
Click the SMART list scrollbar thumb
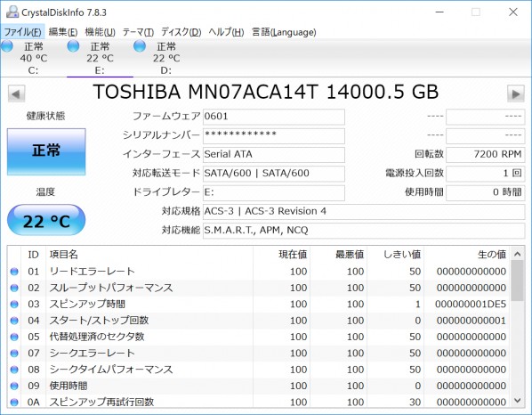[x=517, y=281]
